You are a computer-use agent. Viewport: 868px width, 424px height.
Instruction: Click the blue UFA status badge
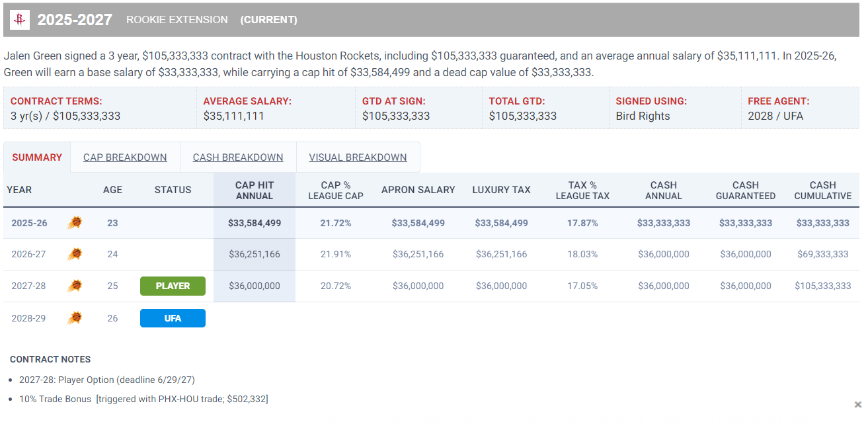pos(173,318)
